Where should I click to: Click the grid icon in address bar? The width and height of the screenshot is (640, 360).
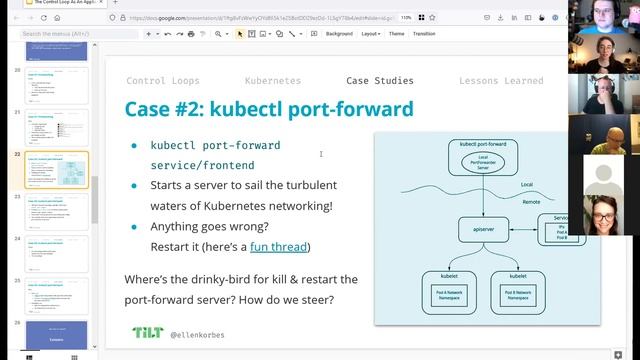[421, 18]
